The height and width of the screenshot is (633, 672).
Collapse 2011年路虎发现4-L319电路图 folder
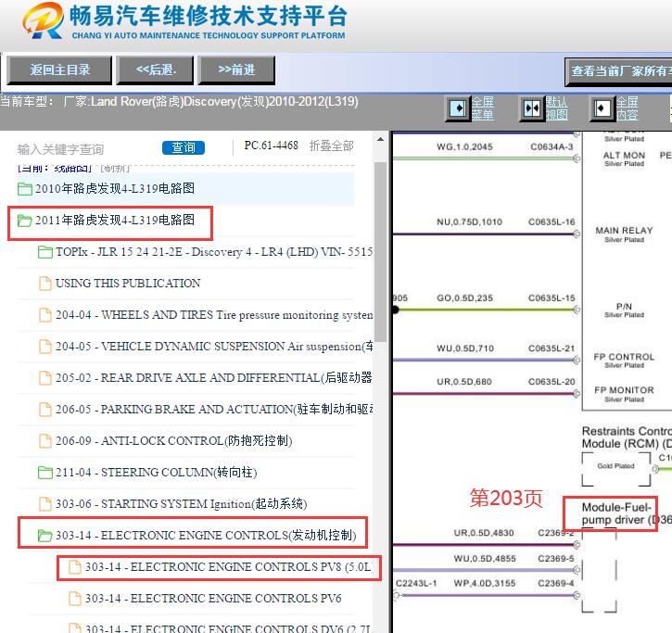[x=115, y=221]
